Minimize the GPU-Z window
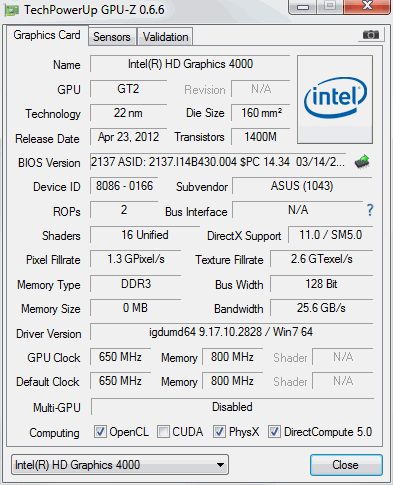The height and width of the screenshot is (485, 393). pos(303,7)
